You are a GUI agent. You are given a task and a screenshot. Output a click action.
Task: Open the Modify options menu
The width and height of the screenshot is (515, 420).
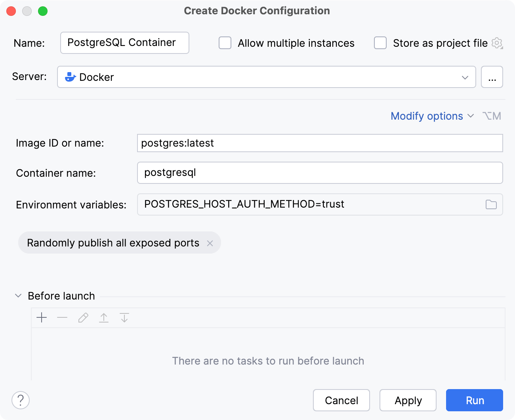click(427, 116)
